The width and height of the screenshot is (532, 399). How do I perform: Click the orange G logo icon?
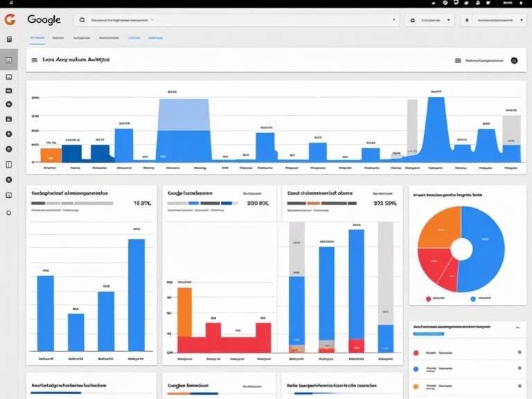tap(10, 20)
